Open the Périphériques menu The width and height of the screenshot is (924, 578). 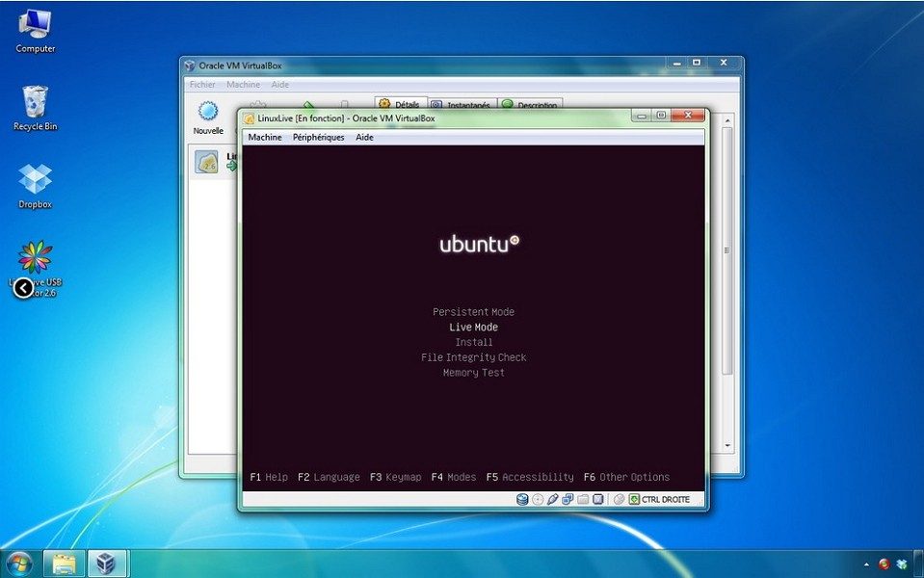pyautogui.click(x=318, y=138)
